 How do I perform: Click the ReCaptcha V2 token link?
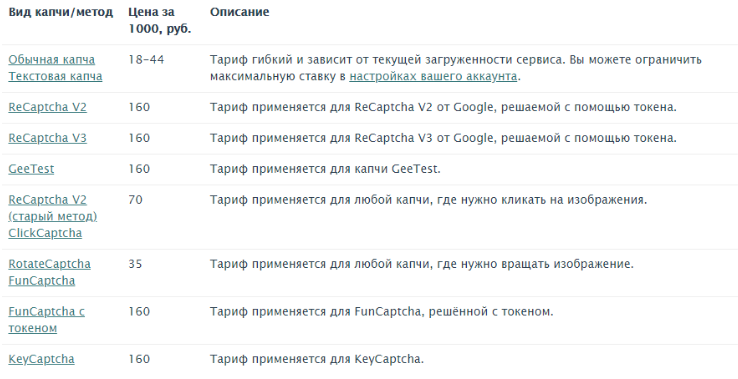(x=48, y=107)
